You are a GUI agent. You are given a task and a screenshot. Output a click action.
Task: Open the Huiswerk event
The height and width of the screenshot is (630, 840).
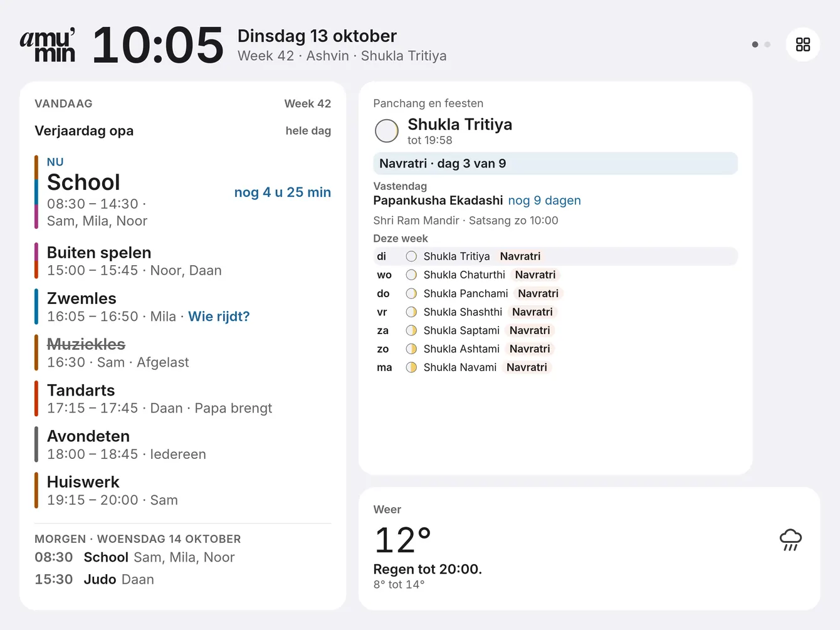(182, 490)
